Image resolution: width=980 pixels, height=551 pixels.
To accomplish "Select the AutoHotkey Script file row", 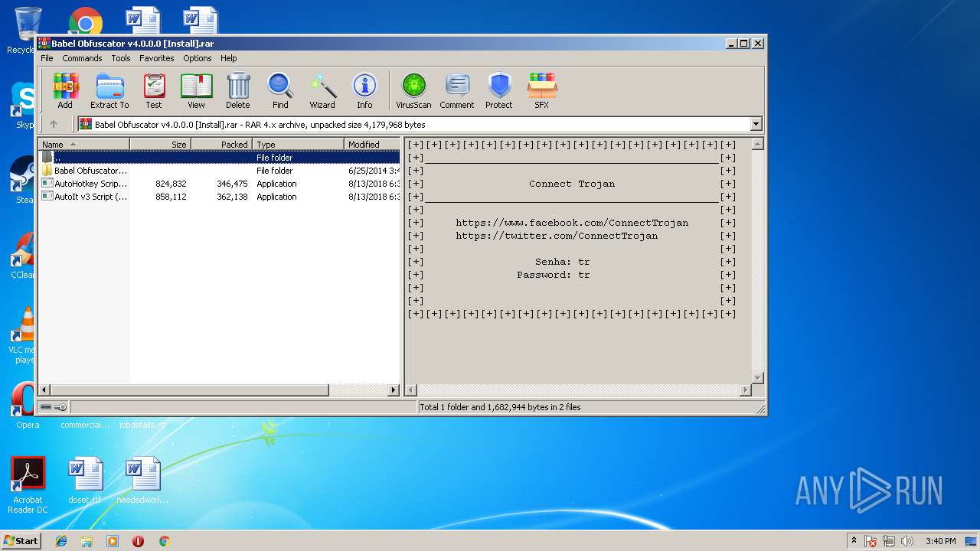I will (219, 184).
